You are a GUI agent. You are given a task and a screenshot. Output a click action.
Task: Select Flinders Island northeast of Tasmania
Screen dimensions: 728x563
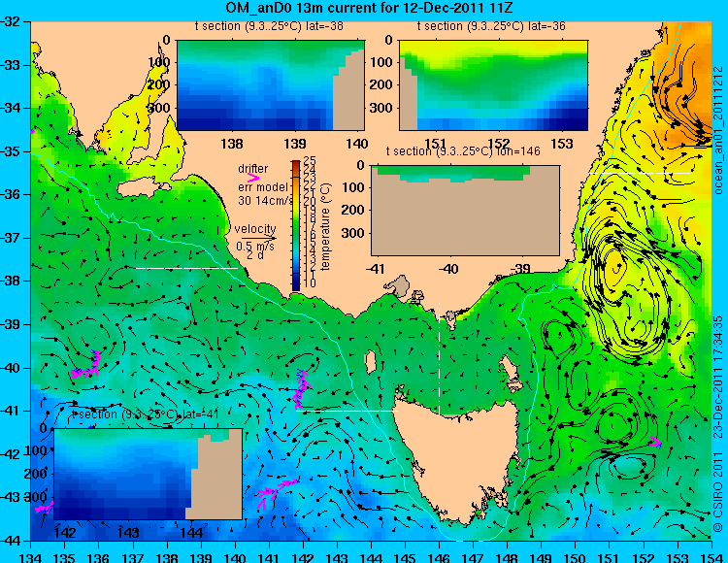[511, 372]
